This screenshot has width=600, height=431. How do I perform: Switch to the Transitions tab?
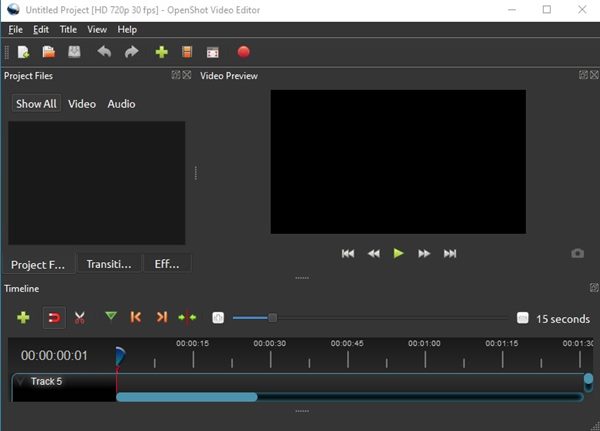pos(109,264)
